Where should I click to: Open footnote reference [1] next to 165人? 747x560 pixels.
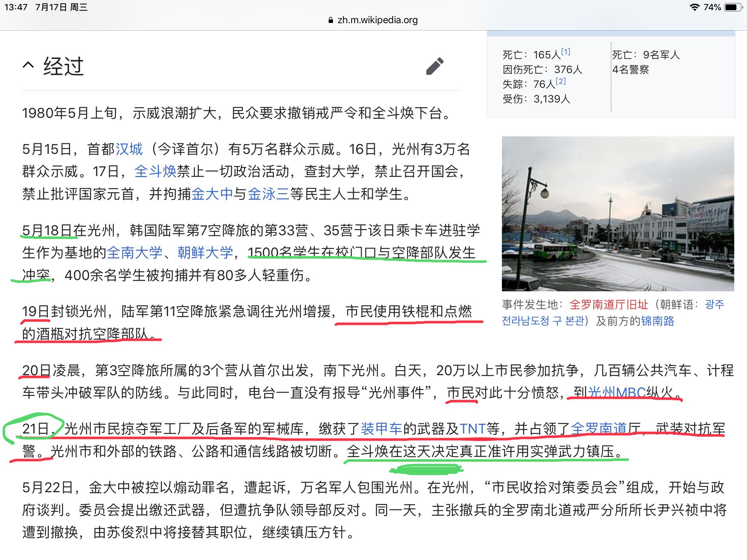[x=565, y=52]
